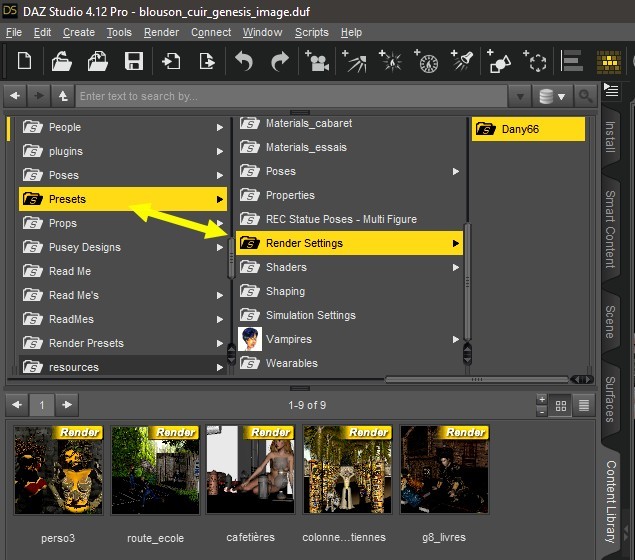Create new spotlight icon
The height and width of the screenshot is (560, 635).
pos(462,62)
